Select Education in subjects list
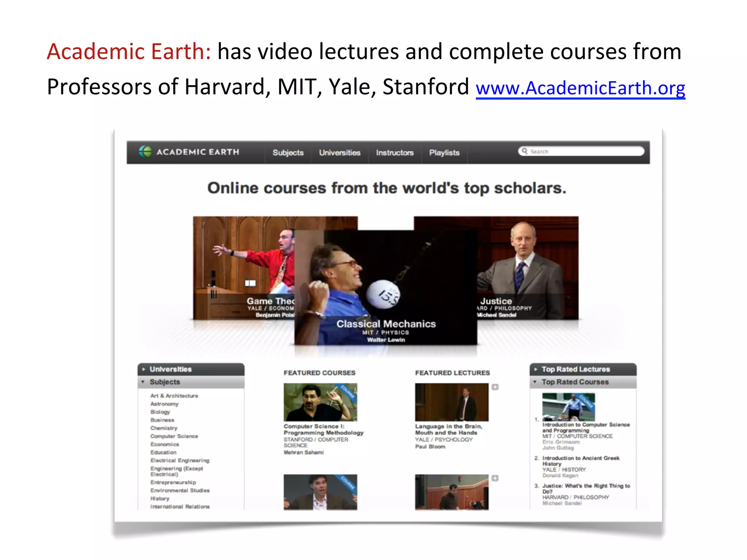 click(163, 452)
